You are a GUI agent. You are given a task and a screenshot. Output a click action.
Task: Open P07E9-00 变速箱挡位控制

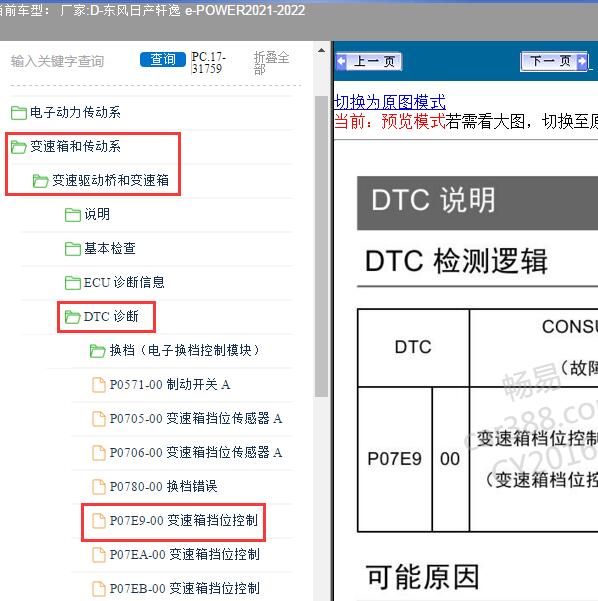pyautogui.click(x=184, y=521)
